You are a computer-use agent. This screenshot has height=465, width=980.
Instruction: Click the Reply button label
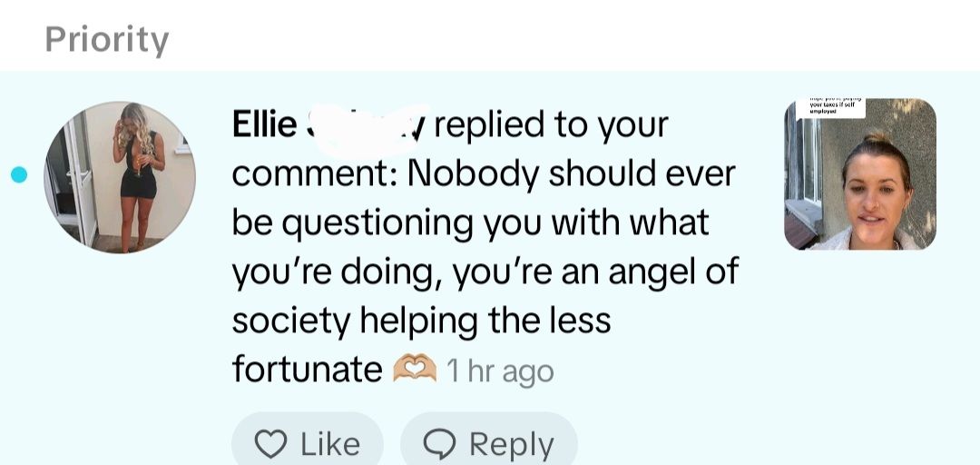point(512,445)
